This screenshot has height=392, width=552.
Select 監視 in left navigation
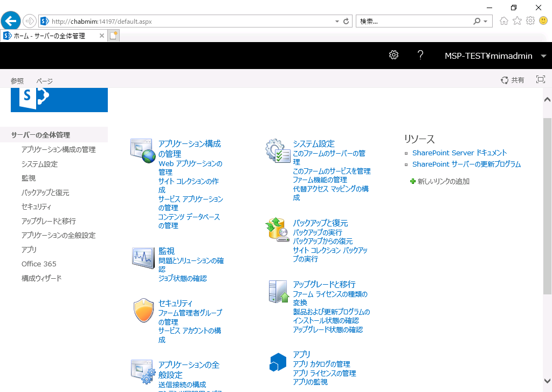[29, 178]
